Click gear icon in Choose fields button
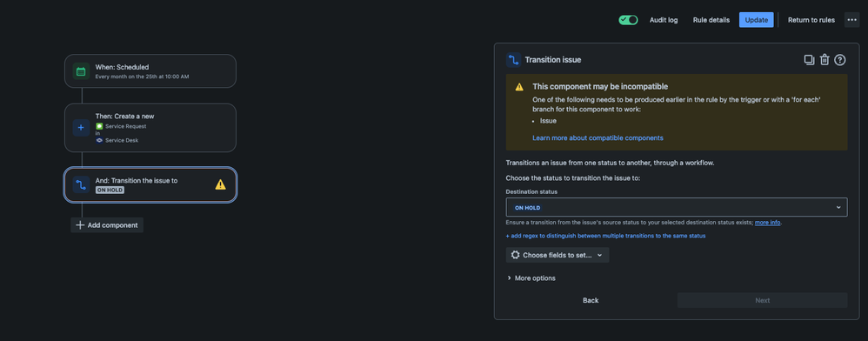This screenshot has width=868, height=341. 516,255
